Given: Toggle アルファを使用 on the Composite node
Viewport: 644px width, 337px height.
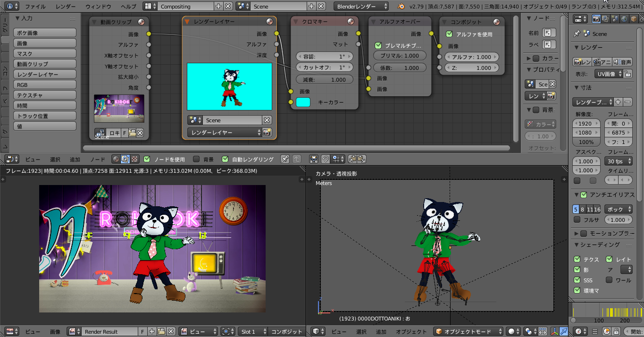Looking at the screenshot, I should [x=449, y=34].
